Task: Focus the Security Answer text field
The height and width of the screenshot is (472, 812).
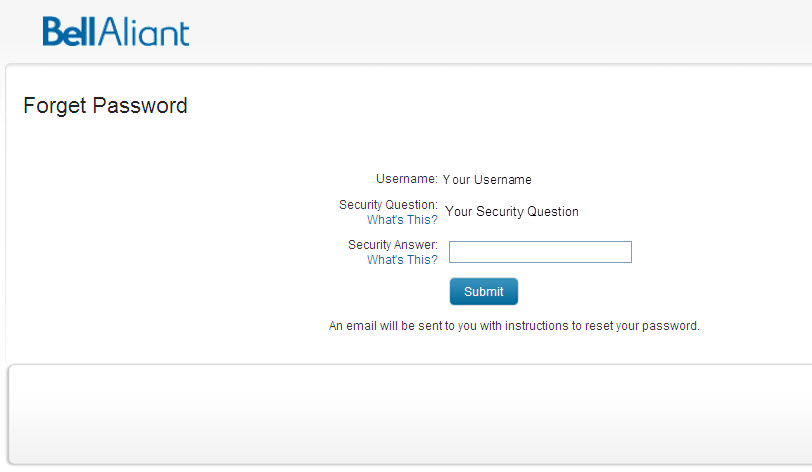Action: [x=540, y=252]
